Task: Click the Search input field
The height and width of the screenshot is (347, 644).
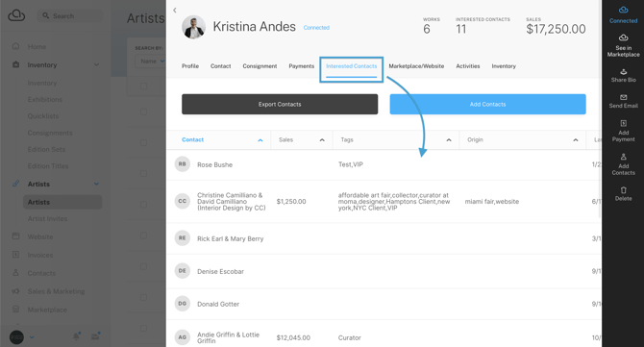Action: (70, 15)
